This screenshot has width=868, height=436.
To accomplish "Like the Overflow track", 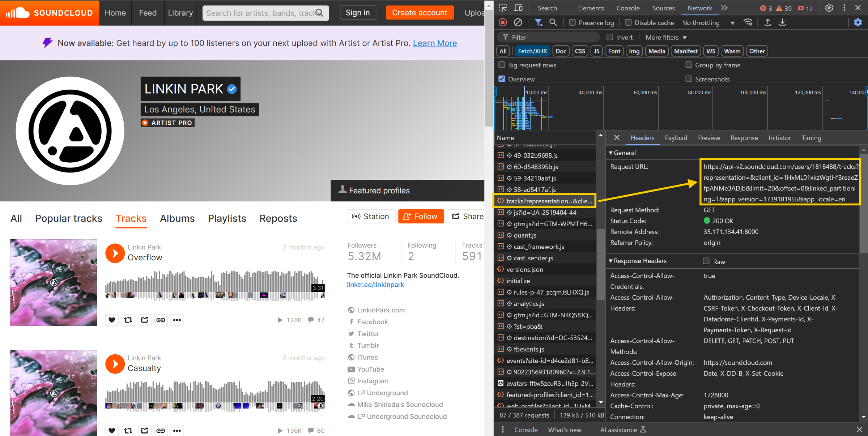I will (x=112, y=320).
